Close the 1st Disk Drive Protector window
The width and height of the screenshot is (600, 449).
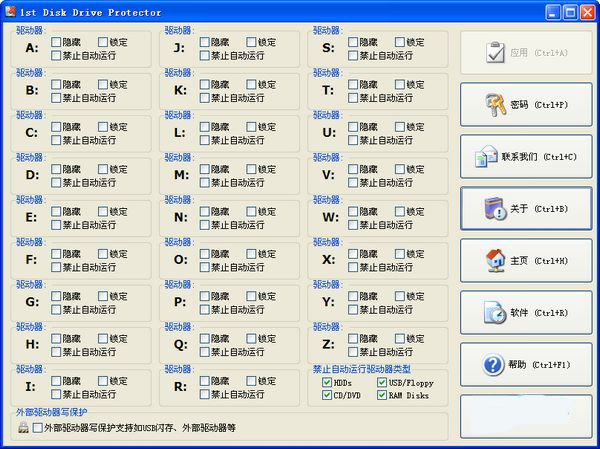pyautogui.click(x=587, y=13)
